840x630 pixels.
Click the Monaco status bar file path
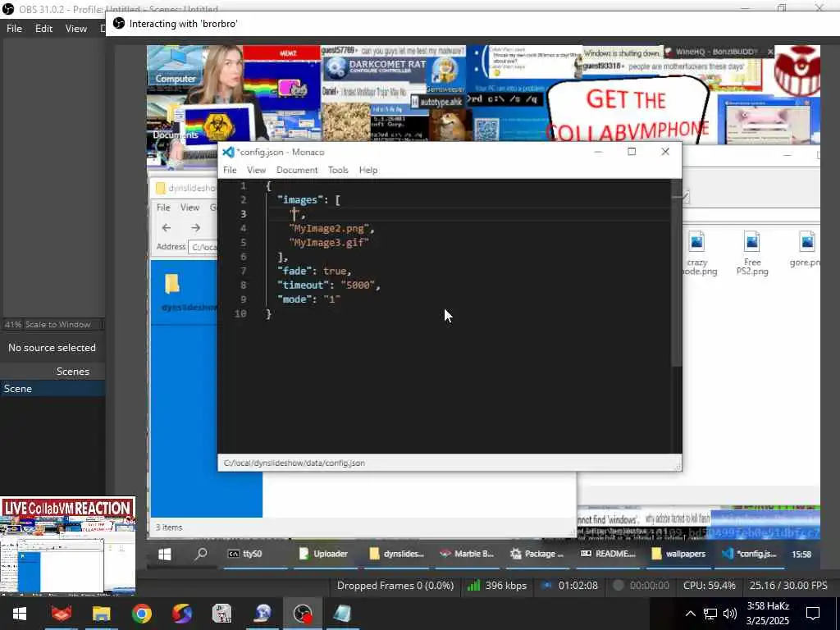click(x=294, y=463)
